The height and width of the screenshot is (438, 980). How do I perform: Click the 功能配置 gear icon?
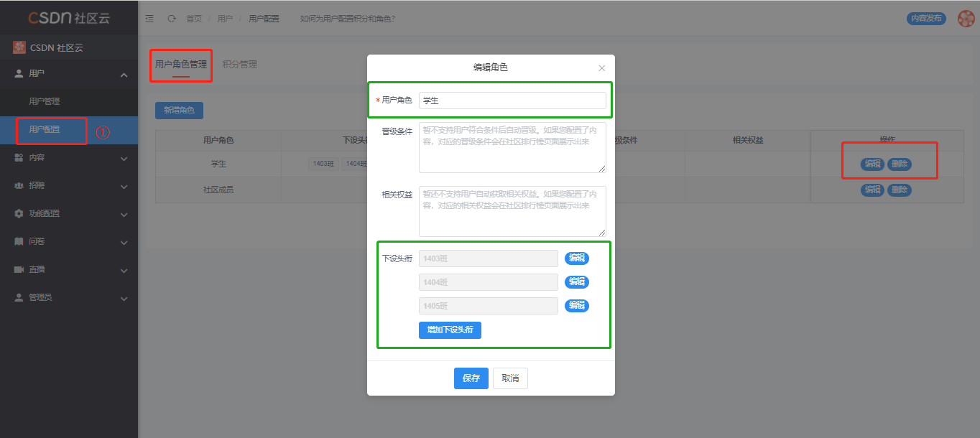click(x=19, y=213)
